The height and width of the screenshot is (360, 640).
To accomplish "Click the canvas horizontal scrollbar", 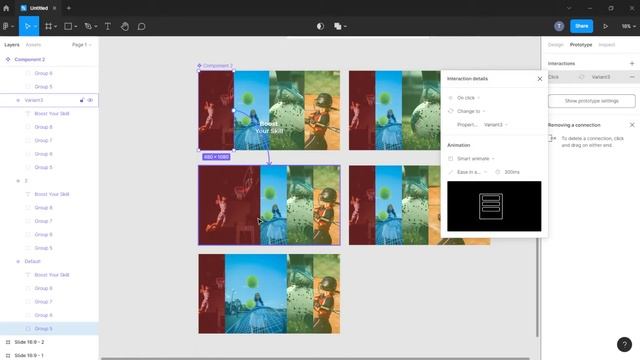I will pos(315,358).
